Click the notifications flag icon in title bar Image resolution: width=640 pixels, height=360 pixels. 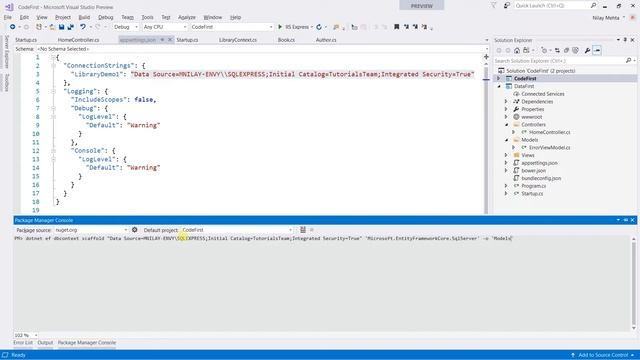pos(493,5)
